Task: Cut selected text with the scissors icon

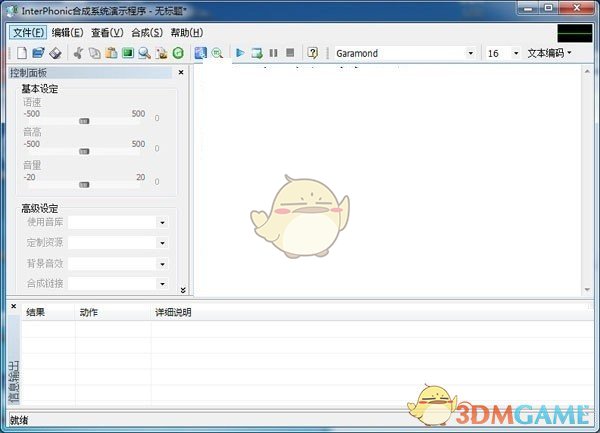Action: [78, 53]
